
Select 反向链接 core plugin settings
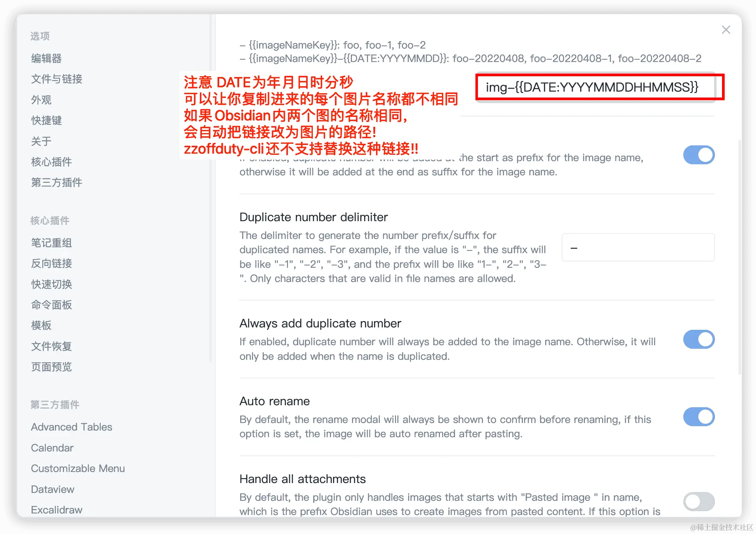pyautogui.click(x=52, y=263)
